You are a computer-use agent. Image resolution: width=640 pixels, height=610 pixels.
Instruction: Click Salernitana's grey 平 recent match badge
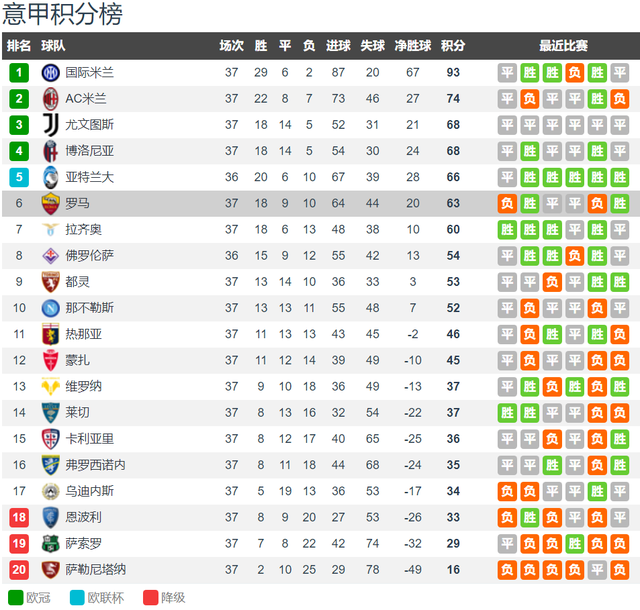click(x=597, y=570)
